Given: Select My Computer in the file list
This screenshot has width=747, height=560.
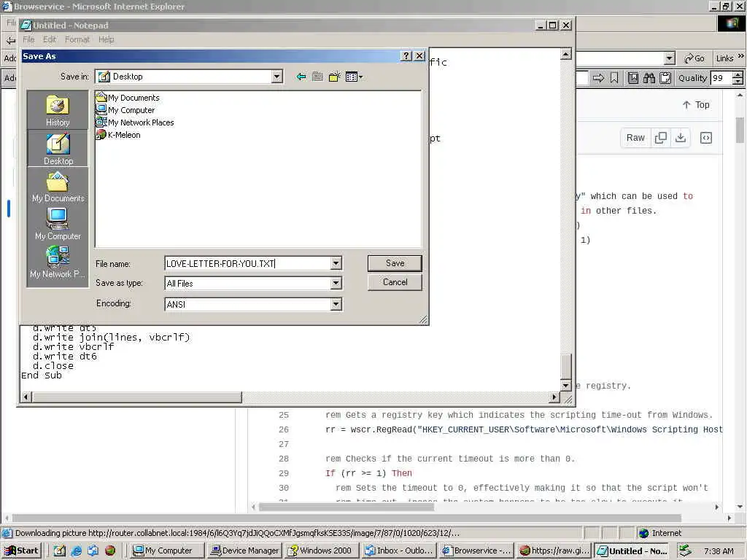Looking at the screenshot, I should (125, 110).
